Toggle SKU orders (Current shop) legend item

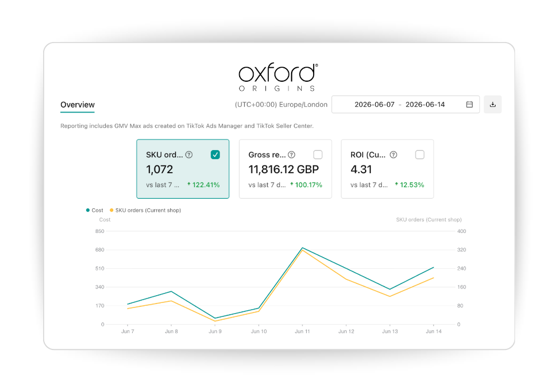coord(146,211)
